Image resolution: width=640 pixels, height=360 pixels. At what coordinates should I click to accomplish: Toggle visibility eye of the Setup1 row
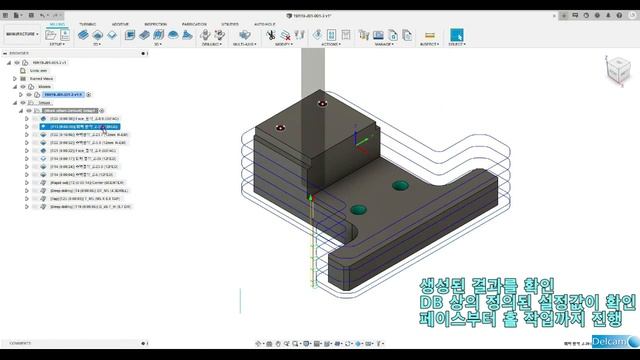(29, 111)
